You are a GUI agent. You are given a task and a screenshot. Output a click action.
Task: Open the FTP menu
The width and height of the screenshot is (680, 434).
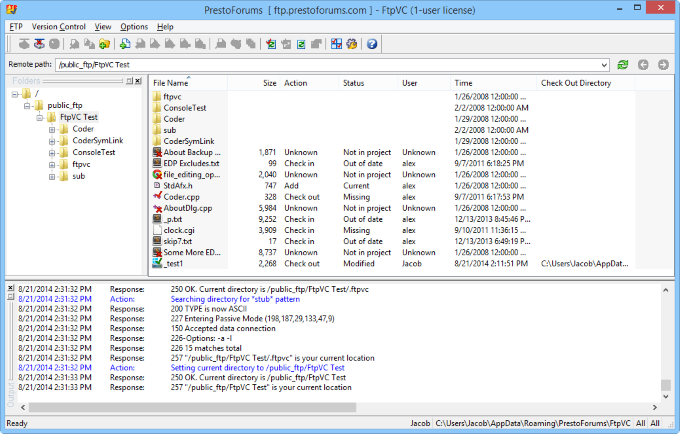pyautogui.click(x=16, y=27)
